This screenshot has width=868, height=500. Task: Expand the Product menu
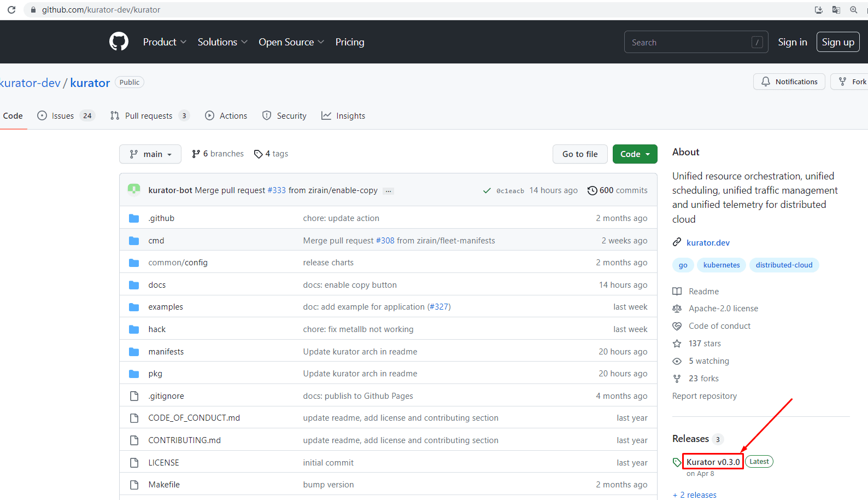(x=165, y=42)
